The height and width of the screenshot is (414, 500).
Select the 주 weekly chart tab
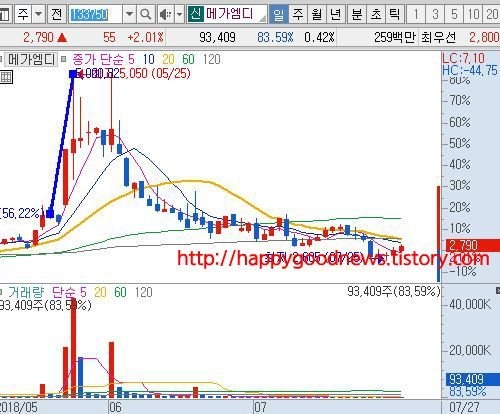tap(298, 14)
